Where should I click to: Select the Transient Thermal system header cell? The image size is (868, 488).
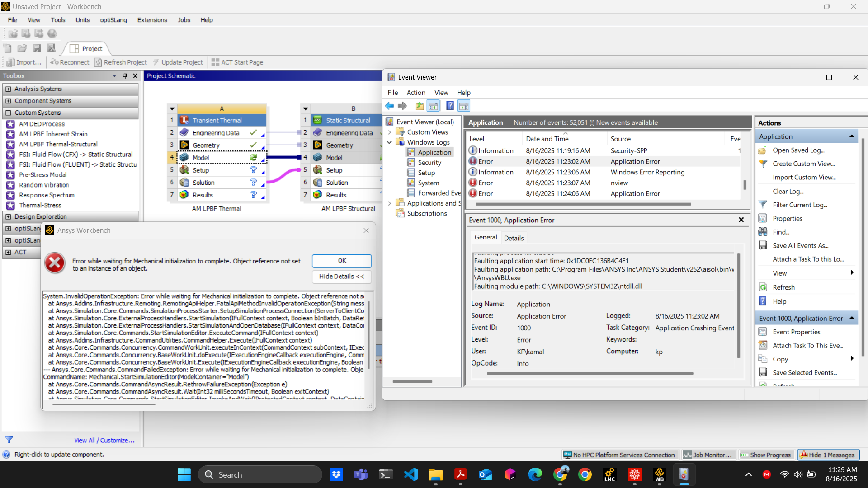(222, 120)
